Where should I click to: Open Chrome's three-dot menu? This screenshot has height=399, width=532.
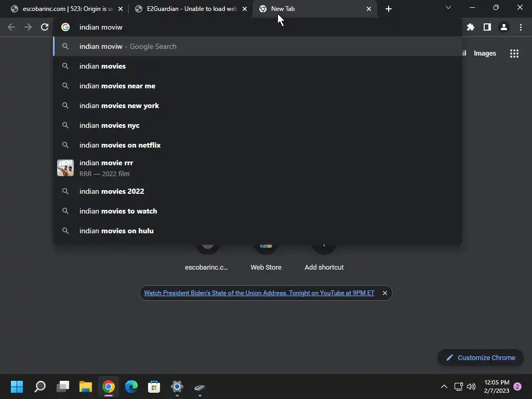521,27
